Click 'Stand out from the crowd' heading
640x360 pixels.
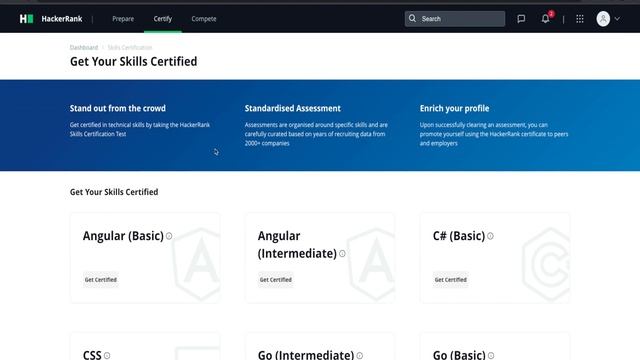[x=118, y=108]
